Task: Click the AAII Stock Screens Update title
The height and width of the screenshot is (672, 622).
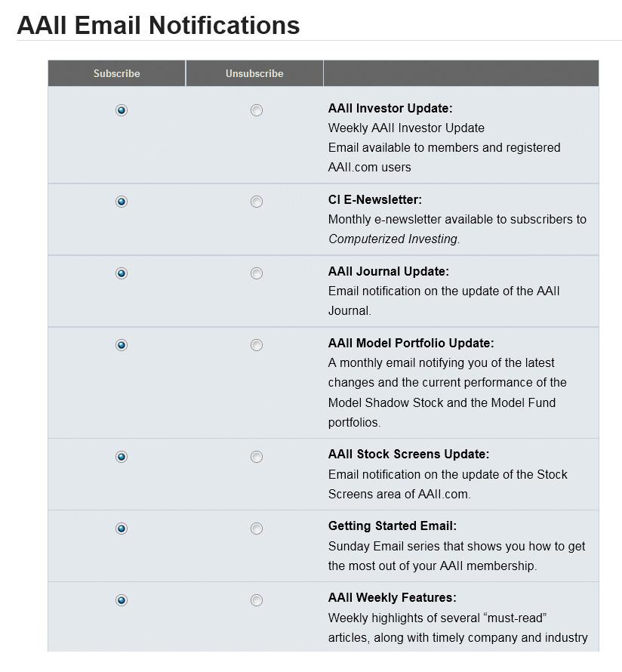Action: (x=408, y=455)
